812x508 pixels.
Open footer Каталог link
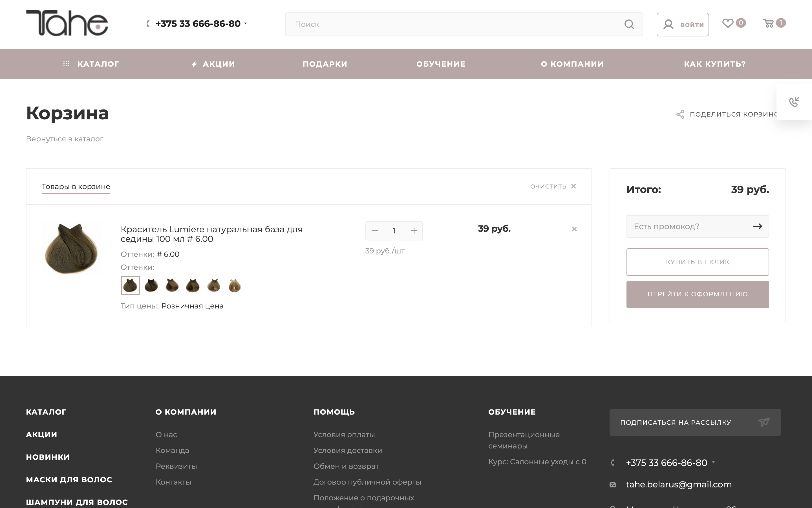46,412
